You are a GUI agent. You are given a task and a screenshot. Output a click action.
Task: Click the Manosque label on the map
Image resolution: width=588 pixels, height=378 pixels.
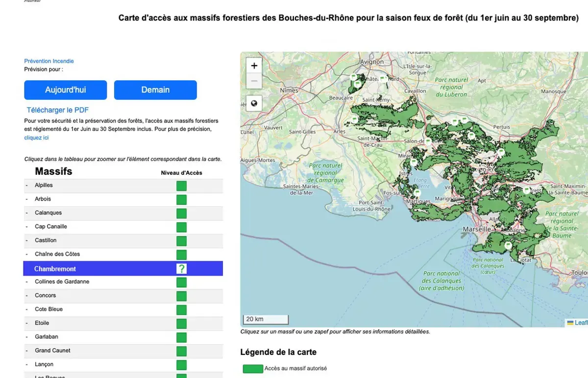pyautogui.click(x=553, y=92)
